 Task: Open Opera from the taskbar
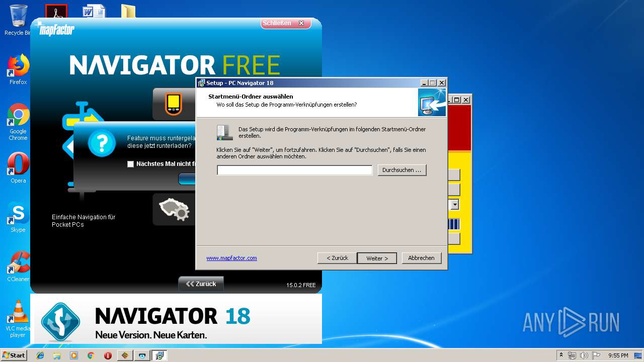[x=108, y=355]
